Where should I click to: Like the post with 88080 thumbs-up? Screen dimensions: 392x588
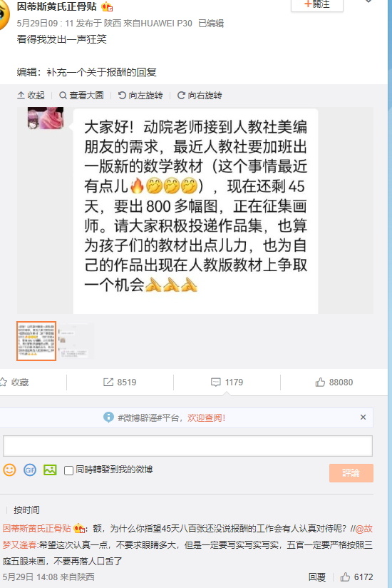click(334, 382)
